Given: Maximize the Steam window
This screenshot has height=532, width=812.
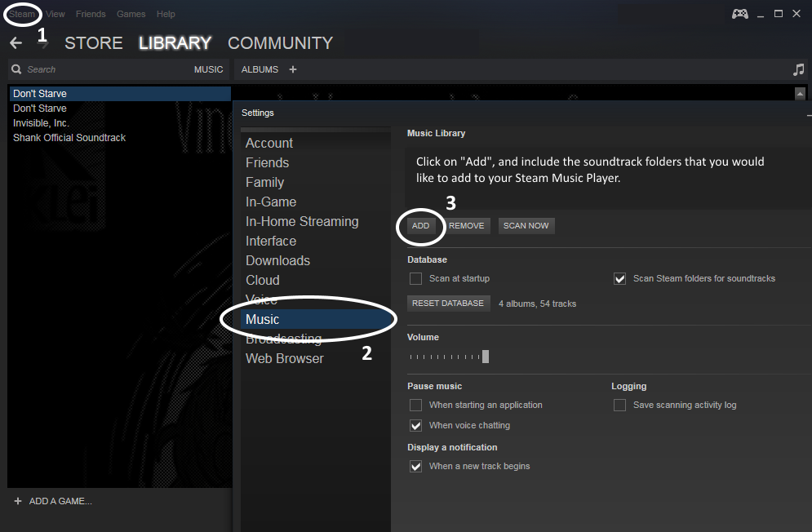Looking at the screenshot, I should [779, 14].
